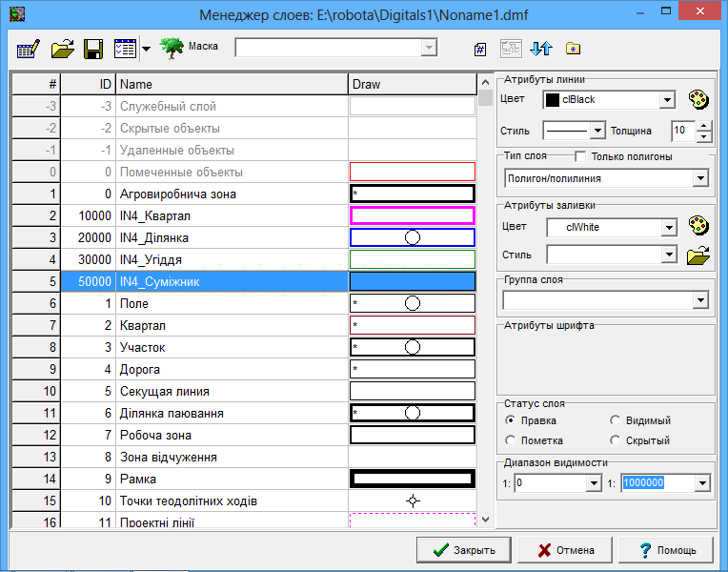This screenshot has width=728, height=572.
Task: Increase line thickness with up arrow
Action: (704, 126)
